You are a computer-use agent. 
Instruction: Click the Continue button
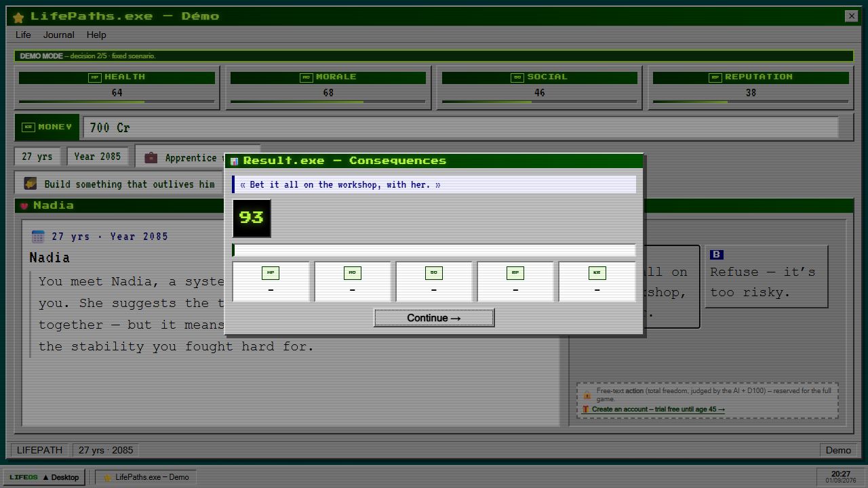434,318
